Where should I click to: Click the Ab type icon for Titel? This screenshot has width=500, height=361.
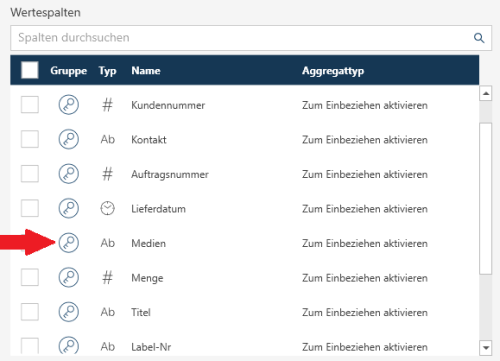point(108,312)
